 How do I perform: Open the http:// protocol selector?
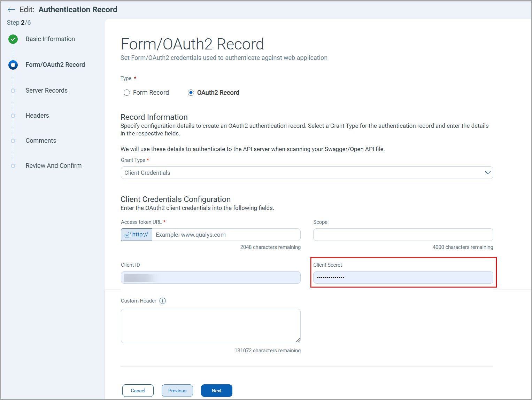(137, 235)
